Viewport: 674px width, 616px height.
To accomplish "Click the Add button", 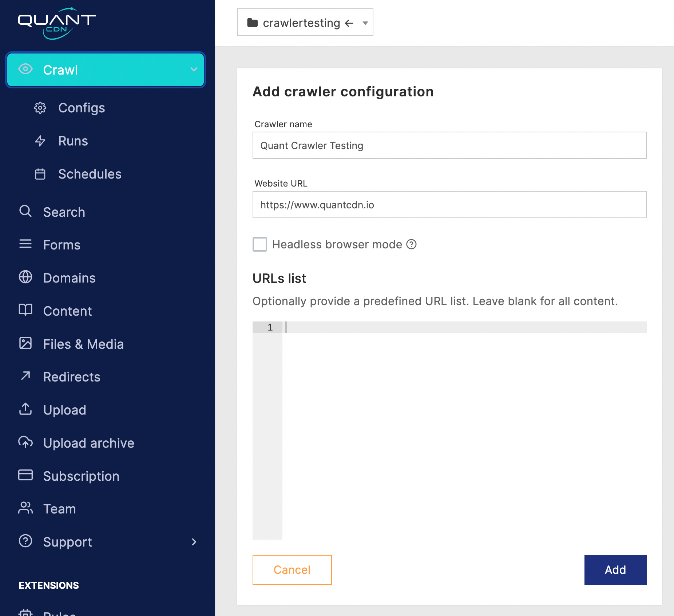I will (615, 570).
